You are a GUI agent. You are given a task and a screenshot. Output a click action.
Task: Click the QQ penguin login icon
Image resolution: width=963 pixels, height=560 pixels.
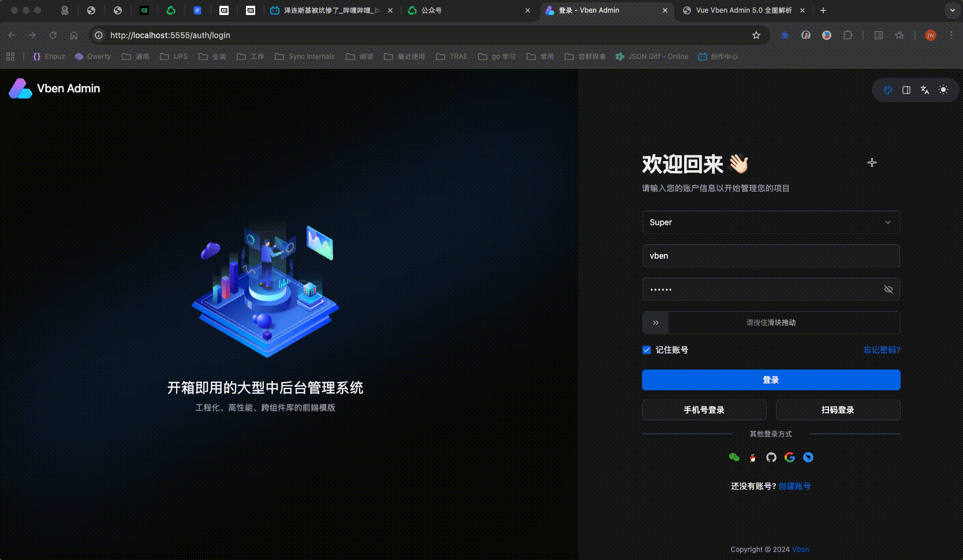[x=753, y=457]
